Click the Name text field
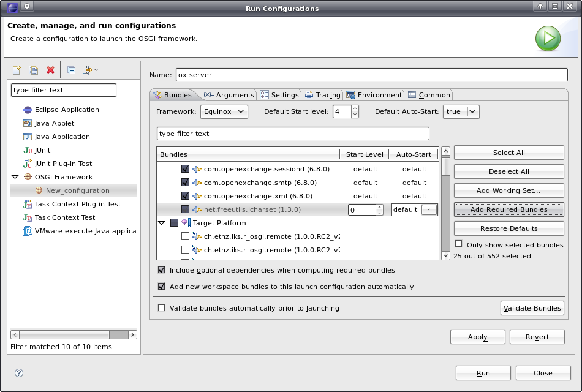The height and width of the screenshot is (392, 582). 371,75
